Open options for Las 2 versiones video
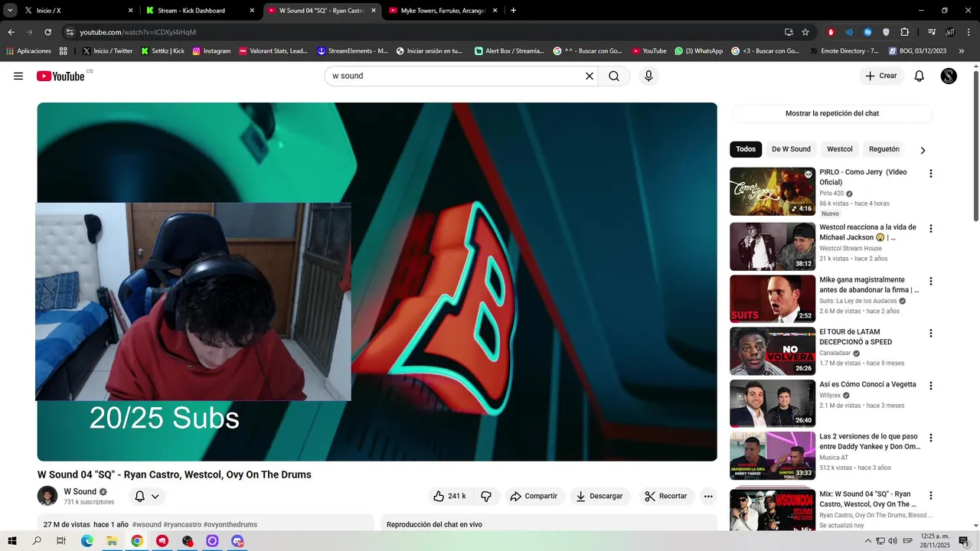This screenshot has width=980, height=551. 931,439
